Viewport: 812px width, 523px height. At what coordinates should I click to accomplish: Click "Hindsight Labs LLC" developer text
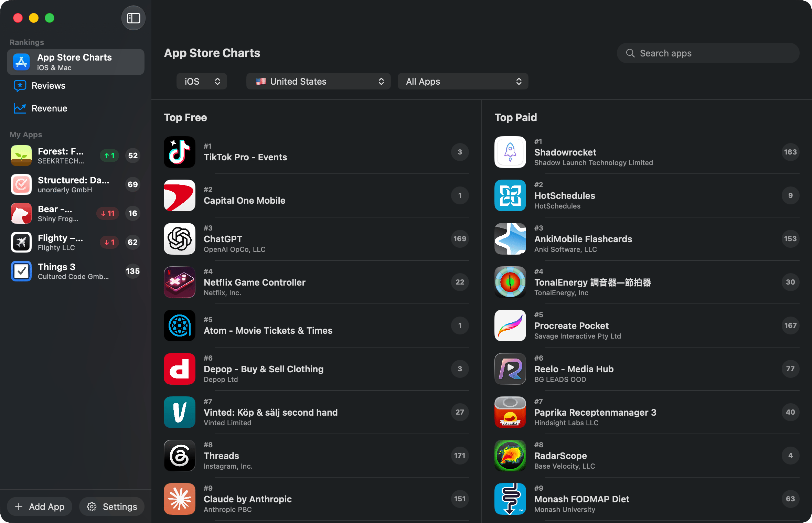[566, 423]
